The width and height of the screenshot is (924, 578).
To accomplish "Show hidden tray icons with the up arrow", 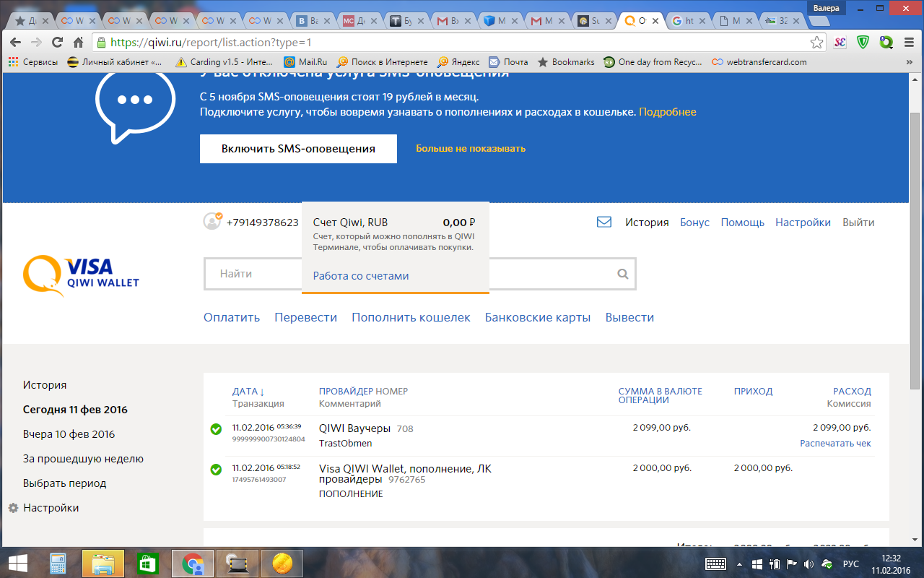I will pos(739,564).
